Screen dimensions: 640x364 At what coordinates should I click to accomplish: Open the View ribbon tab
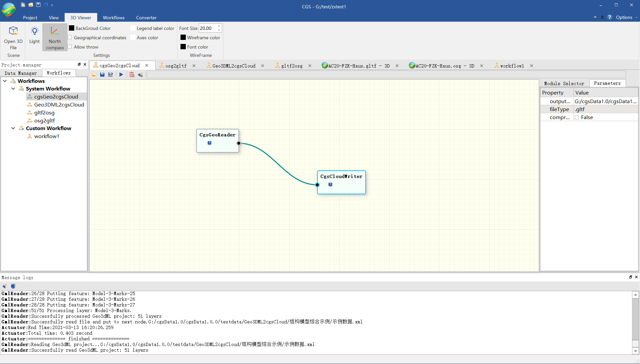[x=54, y=18]
